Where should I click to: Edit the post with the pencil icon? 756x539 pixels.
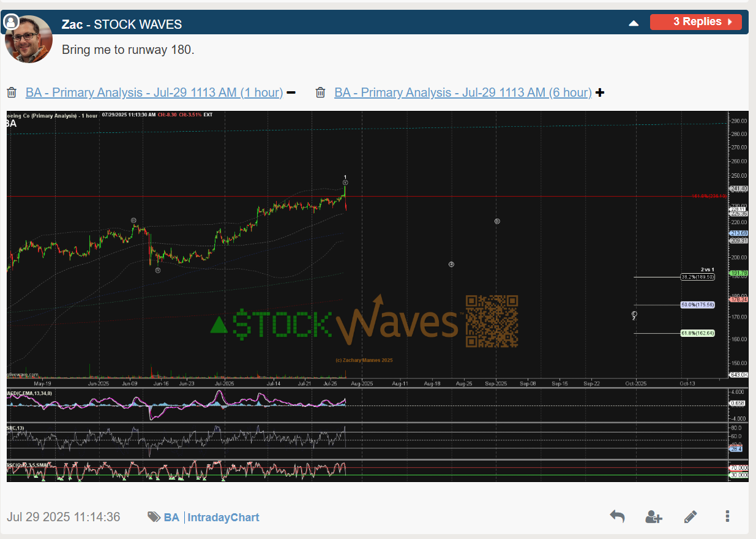690,516
